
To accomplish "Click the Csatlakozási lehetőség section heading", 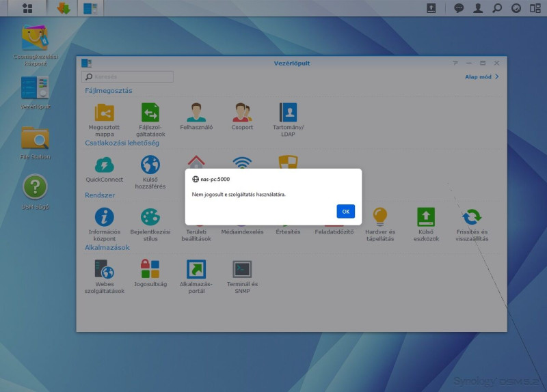I will (122, 143).
